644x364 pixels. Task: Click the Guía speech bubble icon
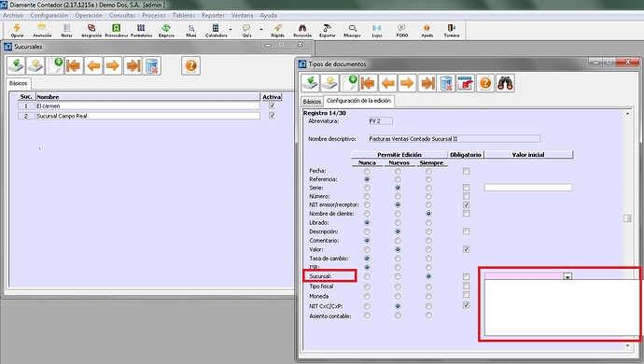click(246, 30)
